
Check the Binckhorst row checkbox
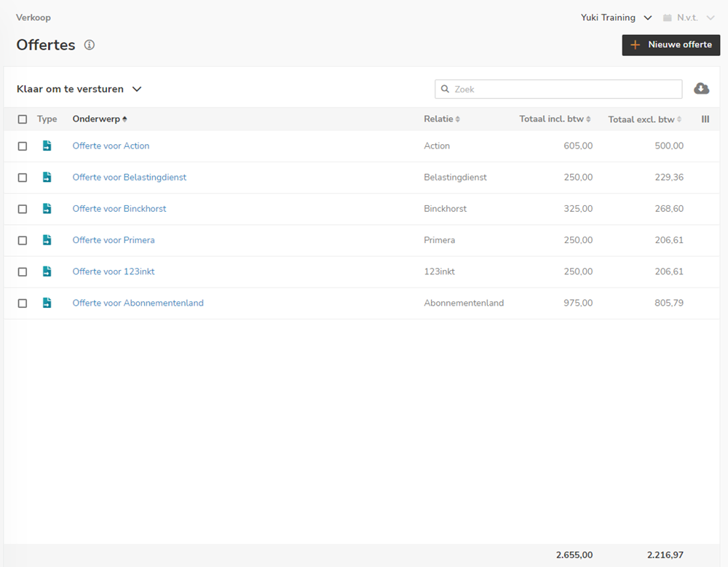pos(23,209)
